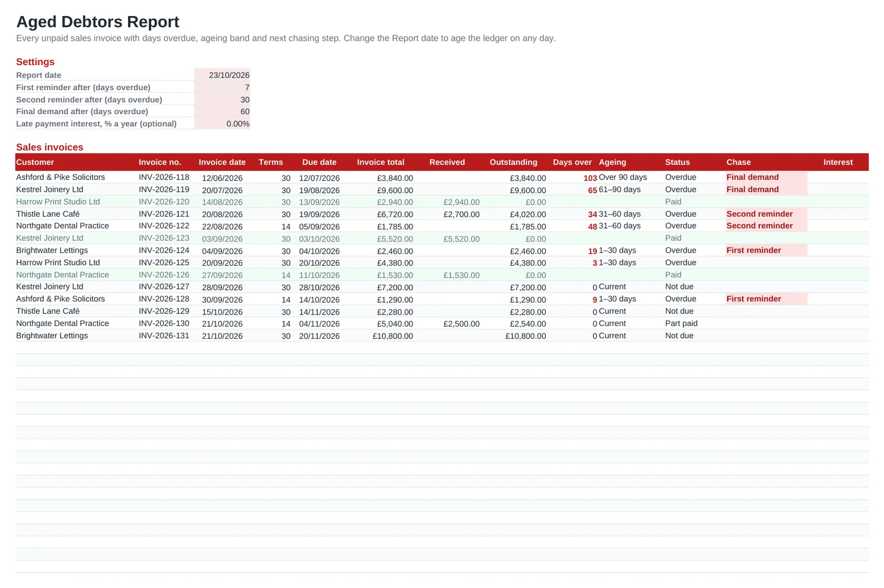
Task: Select the Report date value 23/10/2026
Action: pos(222,75)
